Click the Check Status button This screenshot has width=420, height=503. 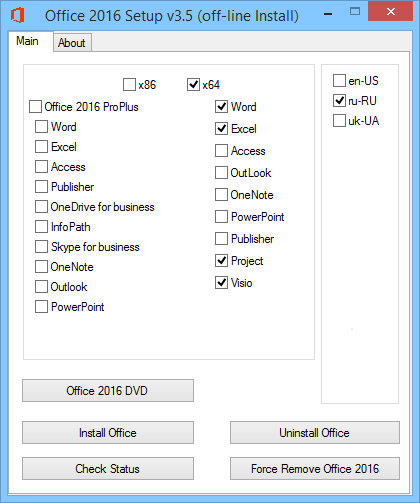pos(108,469)
